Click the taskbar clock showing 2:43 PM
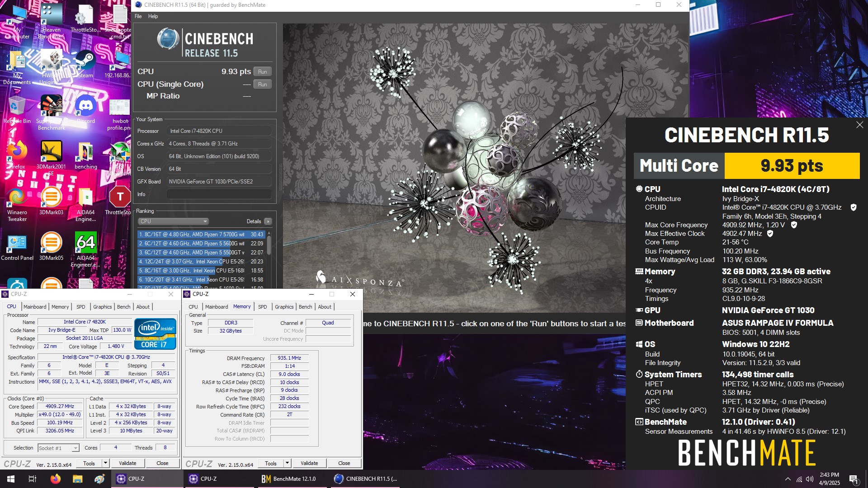The width and height of the screenshot is (868, 488). [x=829, y=479]
